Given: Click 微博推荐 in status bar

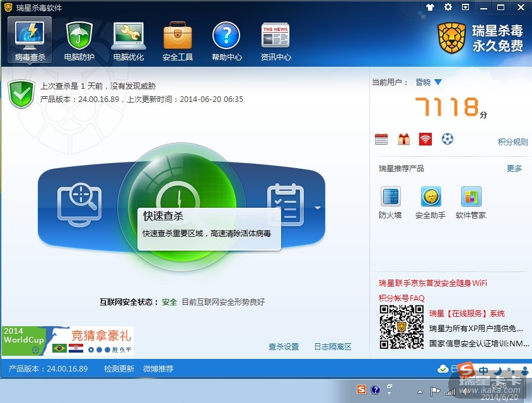Looking at the screenshot, I should (x=158, y=369).
